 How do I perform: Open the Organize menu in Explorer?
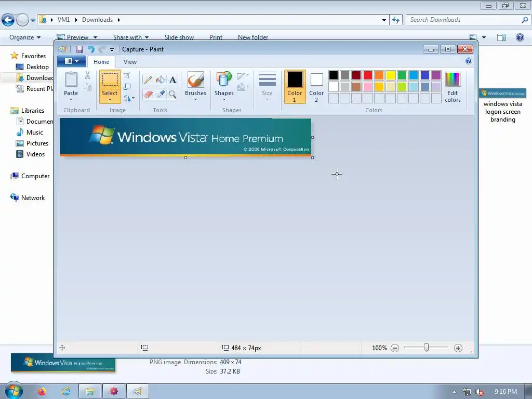pyautogui.click(x=25, y=37)
